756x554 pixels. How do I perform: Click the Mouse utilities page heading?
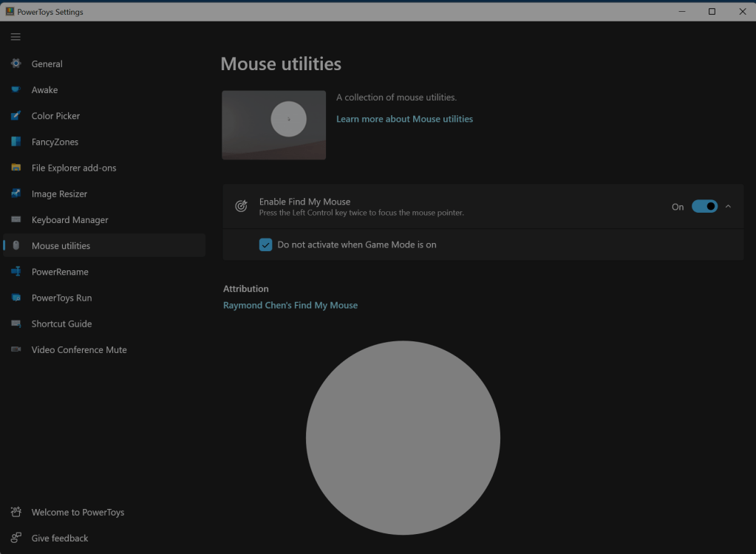point(281,64)
